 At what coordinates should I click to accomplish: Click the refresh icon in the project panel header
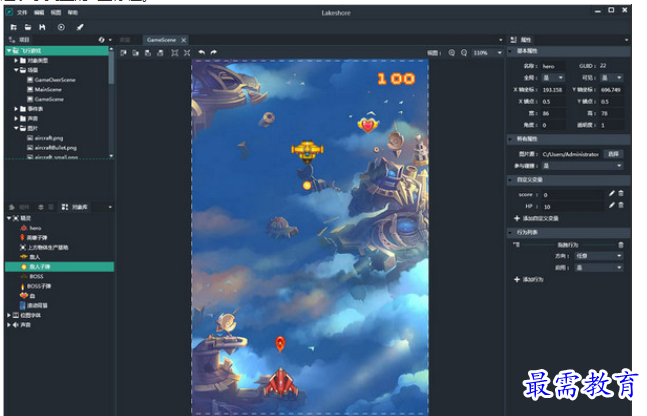pyautogui.click(x=102, y=40)
